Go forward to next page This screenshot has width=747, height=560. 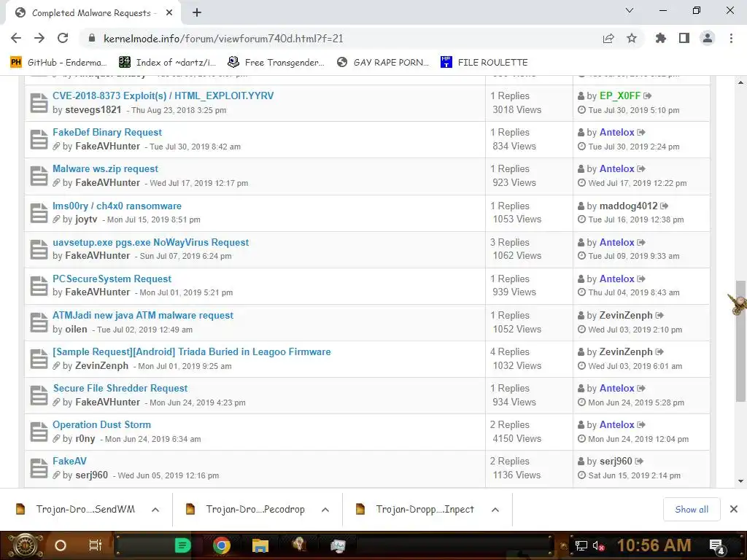point(39,38)
